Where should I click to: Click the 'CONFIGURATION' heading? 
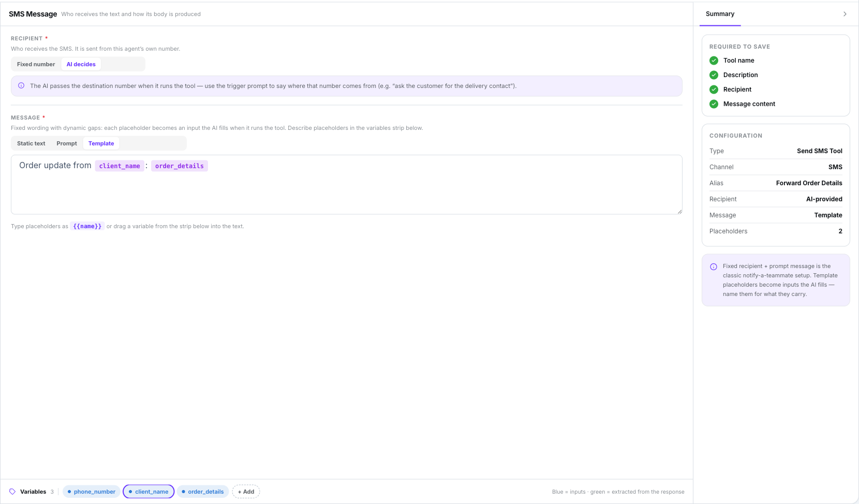pyautogui.click(x=736, y=136)
